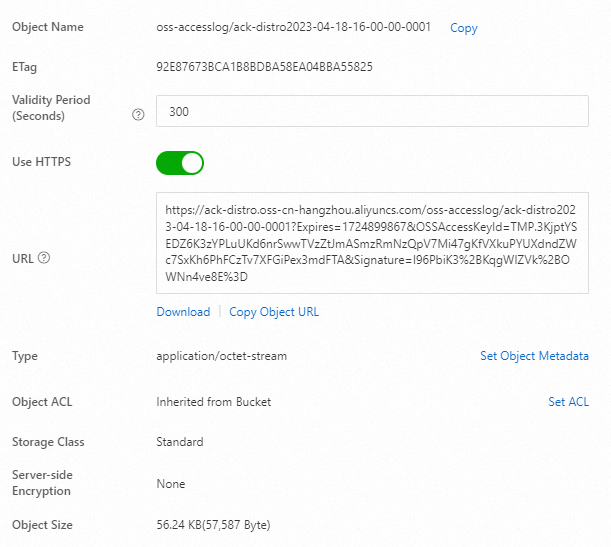Click the Use HTTPS label
611x547 pixels.
(41, 162)
